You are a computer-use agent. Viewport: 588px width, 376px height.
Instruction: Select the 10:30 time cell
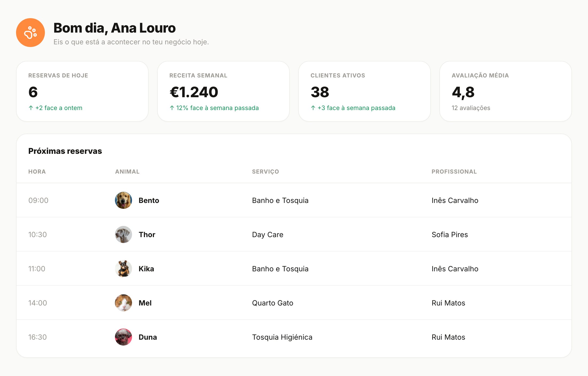(x=38, y=235)
